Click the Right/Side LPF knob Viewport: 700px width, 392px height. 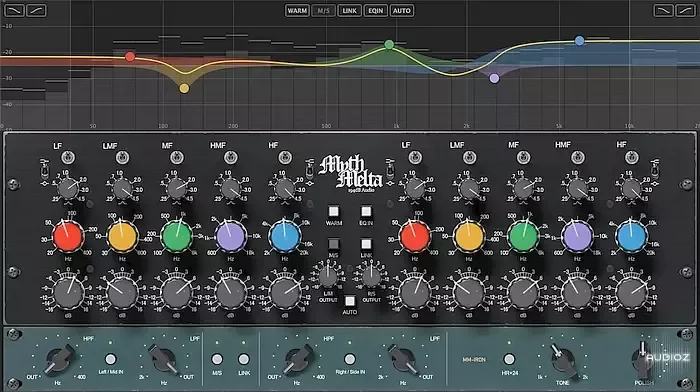click(x=404, y=359)
